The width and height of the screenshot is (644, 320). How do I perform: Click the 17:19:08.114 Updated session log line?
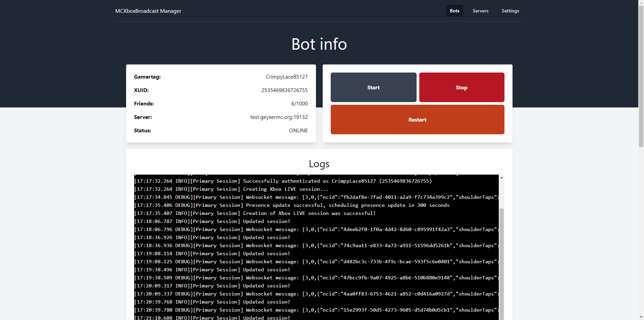pyautogui.click(x=212, y=254)
